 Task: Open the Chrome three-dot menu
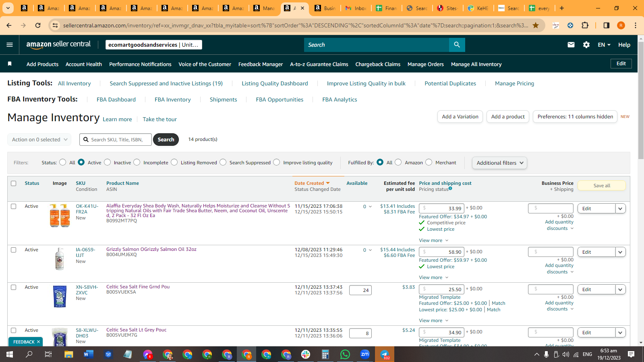tap(636, 25)
